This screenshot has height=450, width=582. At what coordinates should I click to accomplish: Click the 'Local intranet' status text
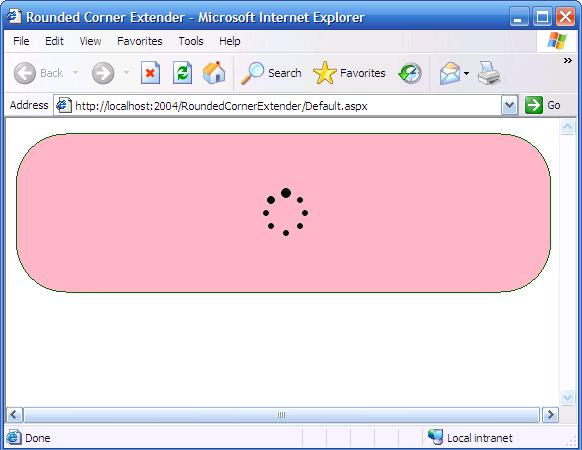(480, 438)
